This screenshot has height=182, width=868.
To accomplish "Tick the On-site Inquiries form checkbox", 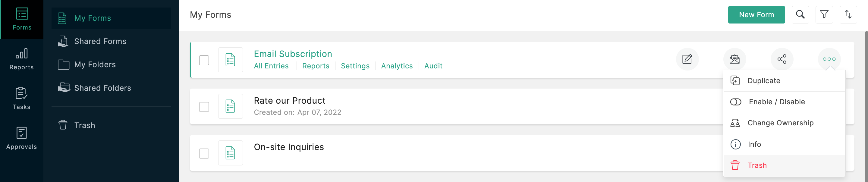I will coord(204,153).
